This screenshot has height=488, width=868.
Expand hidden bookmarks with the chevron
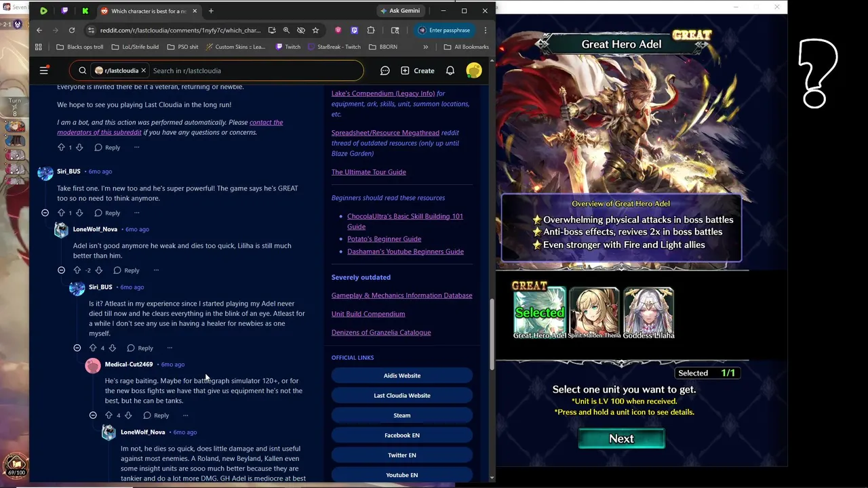tap(426, 47)
